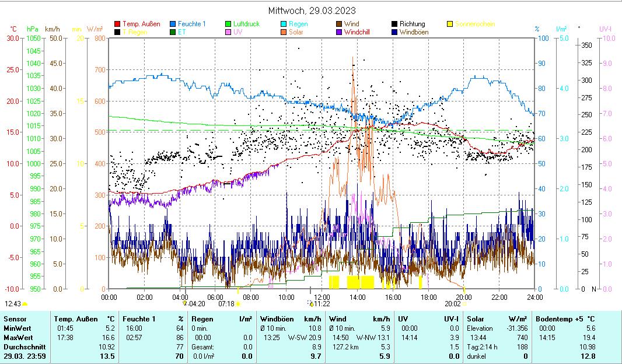Click the blue Feuchte 1 legend square
This screenshot has height=364, width=622.
(173, 24)
